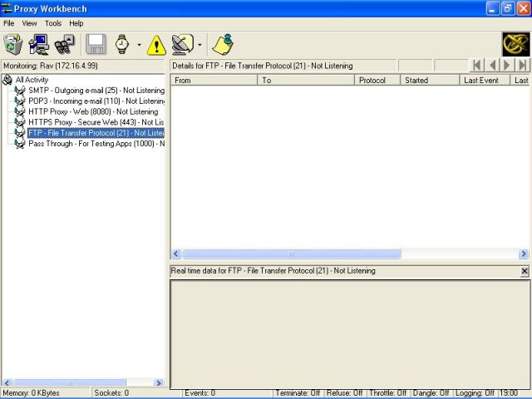Open the Tools menu
Image resolution: width=532 pixels, height=399 pixels.
pyautogui.click(x=53, y=23)
